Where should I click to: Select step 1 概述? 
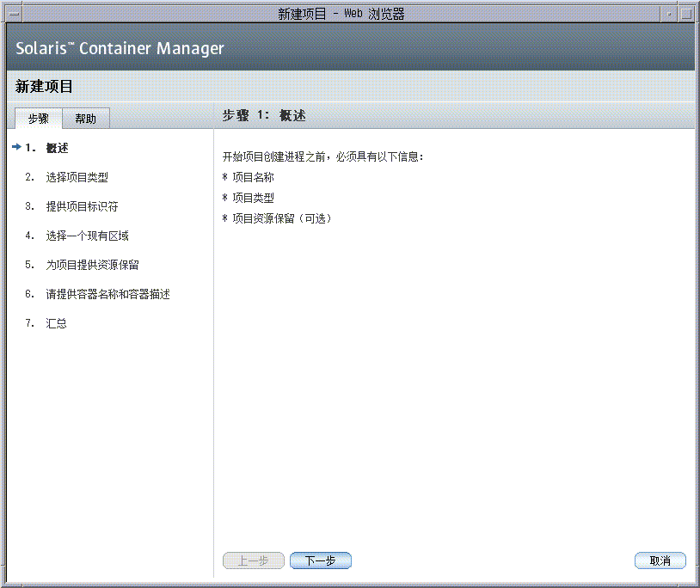[x=57, y=148]
